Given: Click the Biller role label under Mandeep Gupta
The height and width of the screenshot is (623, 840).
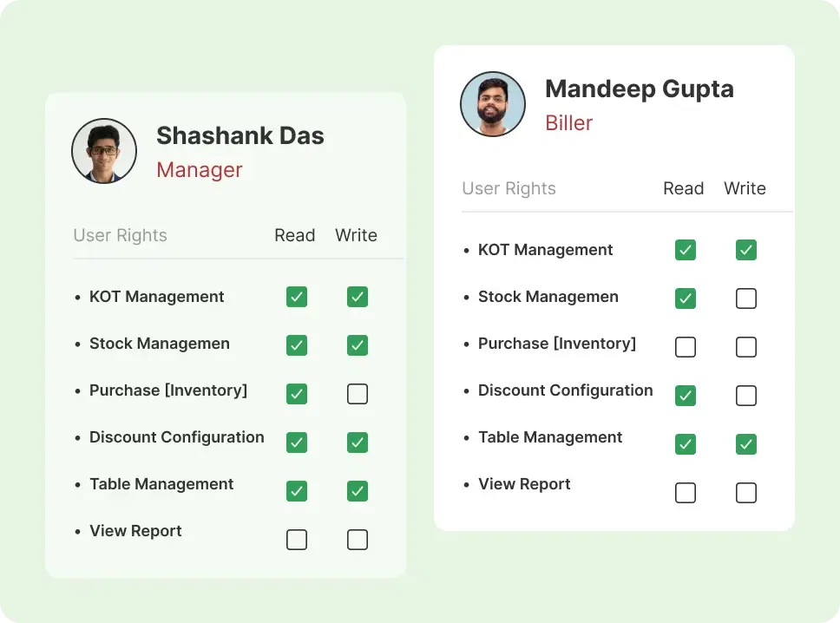Looking at the screenshot, I should pos(568,123).
